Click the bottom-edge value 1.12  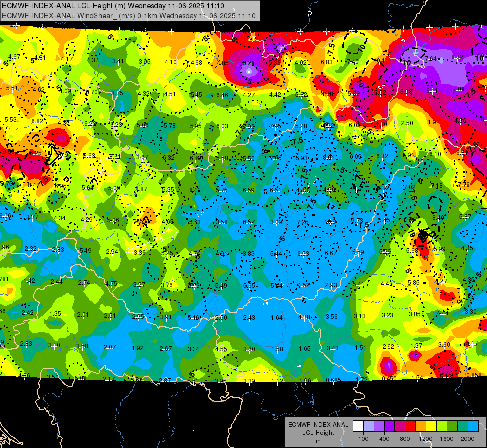pos(277,380)
